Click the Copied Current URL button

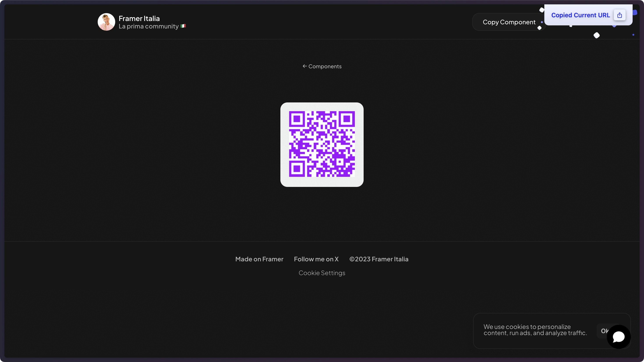588,15
